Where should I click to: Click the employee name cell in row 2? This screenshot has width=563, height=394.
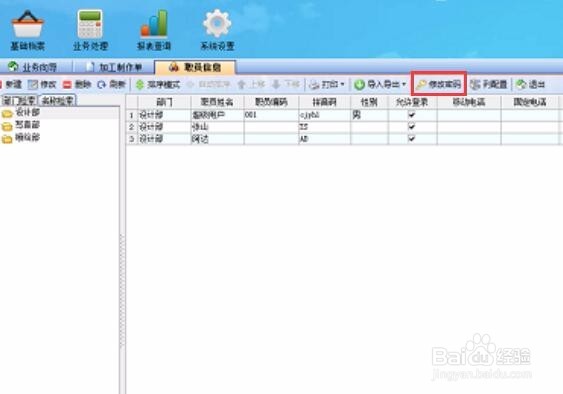point(217,127)
